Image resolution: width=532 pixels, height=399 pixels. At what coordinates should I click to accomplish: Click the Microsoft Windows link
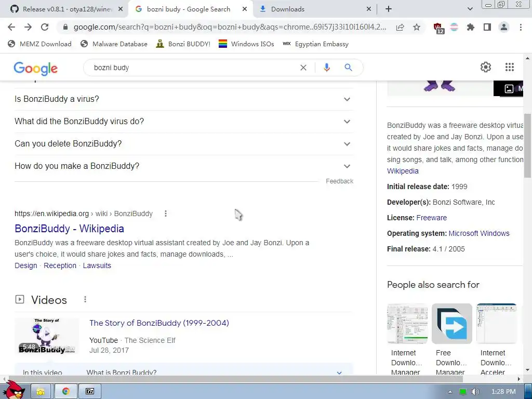(x=478, y=233)
